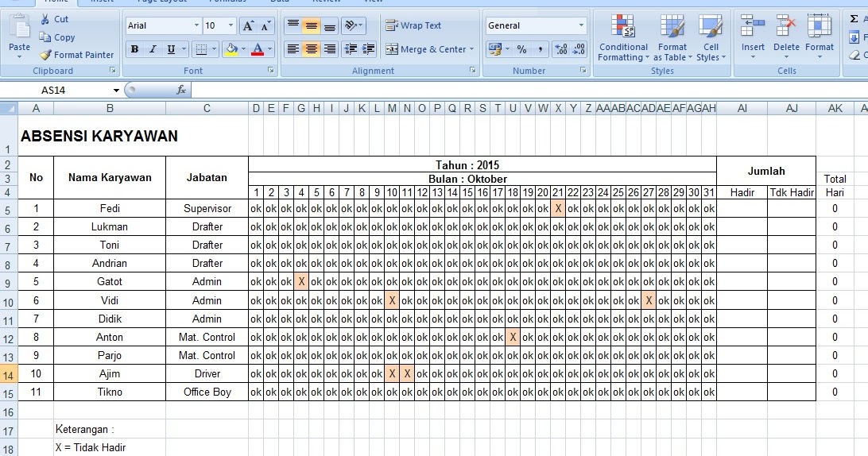Click the Increase Decimal icon
868x456 pixels.
coord(560,49)
